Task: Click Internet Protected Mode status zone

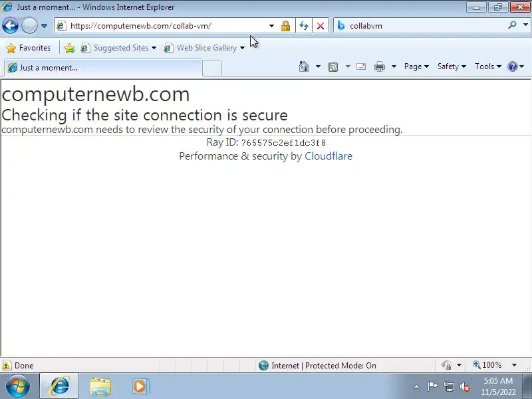Action: (x=317, y=365)
